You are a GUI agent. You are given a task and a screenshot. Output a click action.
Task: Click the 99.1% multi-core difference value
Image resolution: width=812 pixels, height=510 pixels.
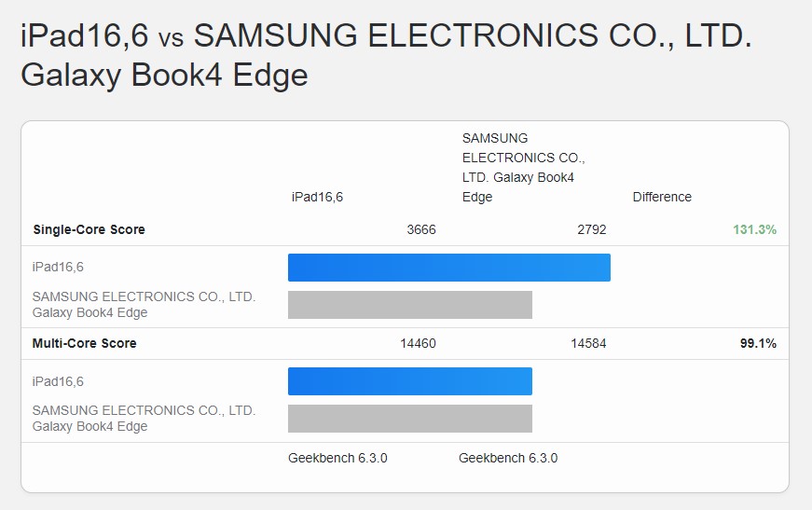(x=758, y=343)
